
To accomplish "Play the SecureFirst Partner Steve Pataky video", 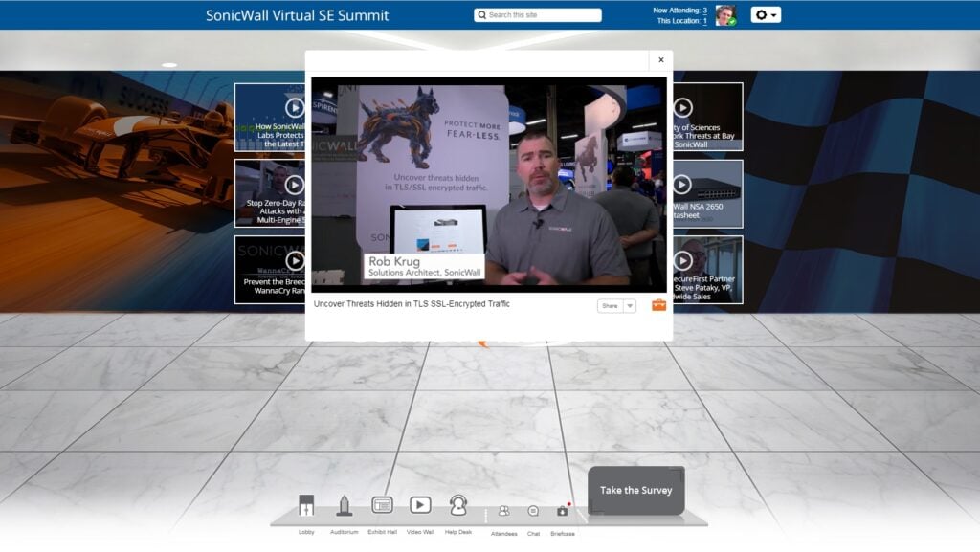I will 682,260.
